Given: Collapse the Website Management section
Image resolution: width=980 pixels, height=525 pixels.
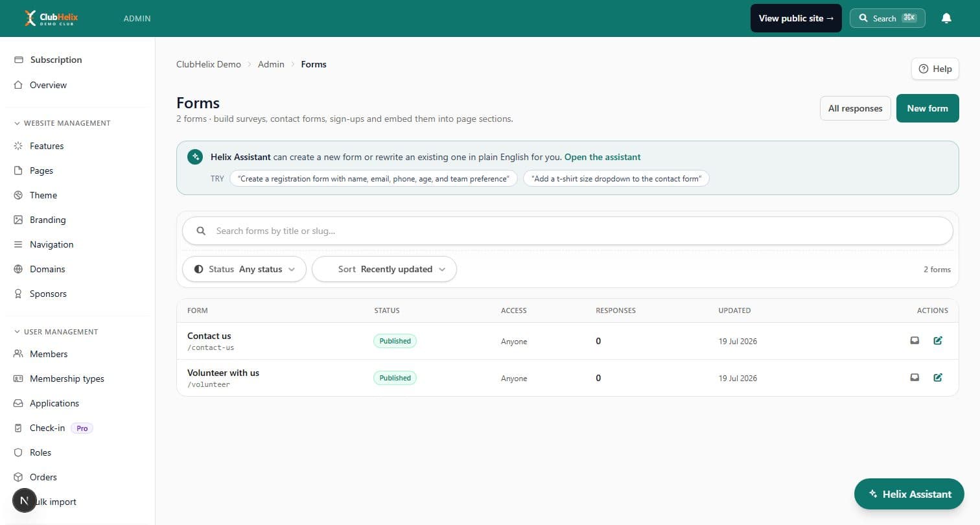Looking at the screenshot, I should click(x=62, y=123).
